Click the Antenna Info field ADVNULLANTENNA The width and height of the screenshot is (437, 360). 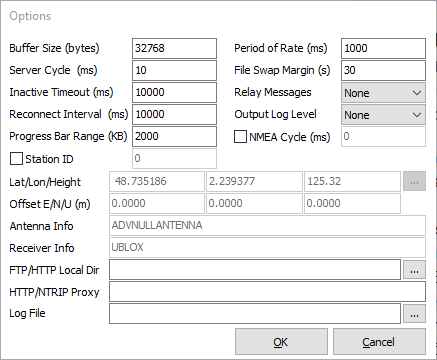coord(267,225)
